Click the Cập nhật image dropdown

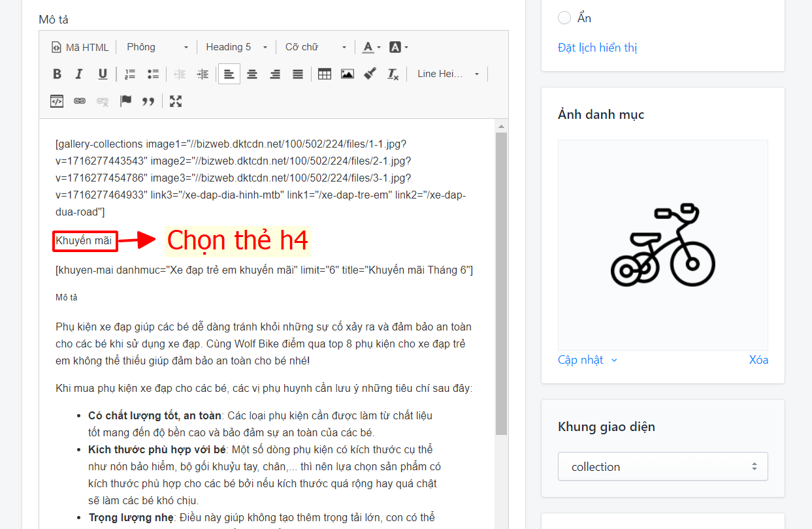pyautogui.click(x=587, y=360)
